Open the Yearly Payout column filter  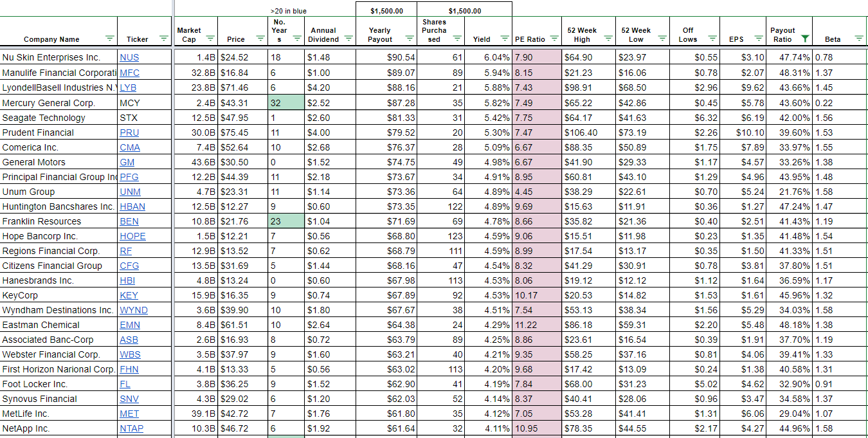tap(410, 39)
